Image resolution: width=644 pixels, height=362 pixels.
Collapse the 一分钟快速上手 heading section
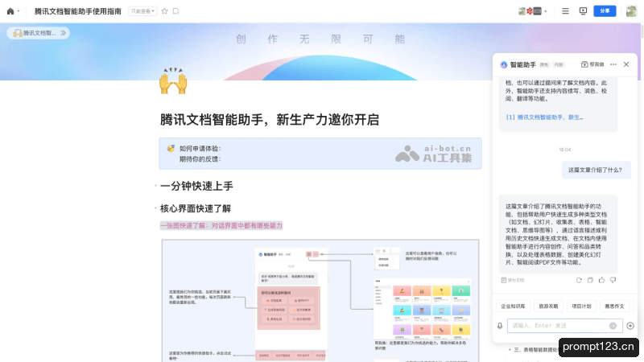click(x=155, y=186)
